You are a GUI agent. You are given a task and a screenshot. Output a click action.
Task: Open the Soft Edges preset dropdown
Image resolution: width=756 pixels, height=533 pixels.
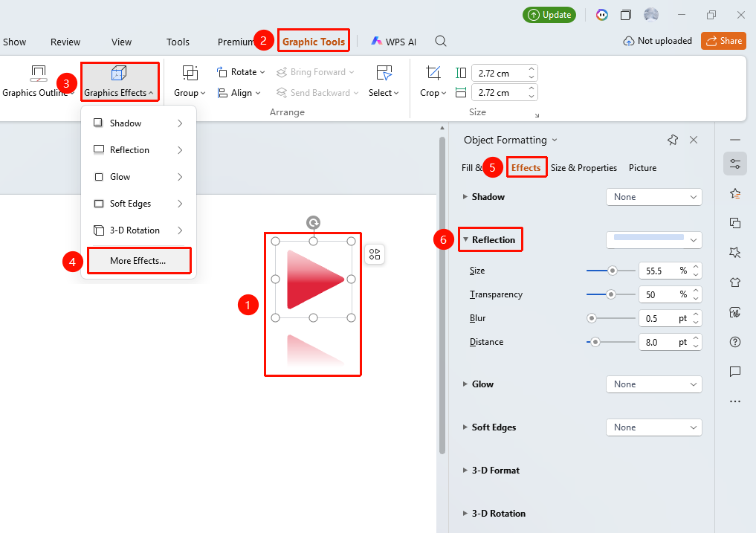(653, 427)
